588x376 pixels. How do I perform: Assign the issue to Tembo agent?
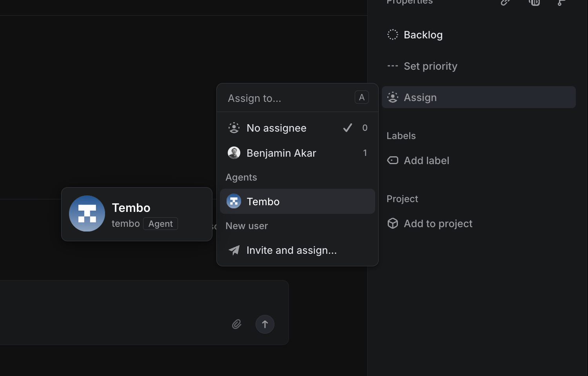point(298,201)
